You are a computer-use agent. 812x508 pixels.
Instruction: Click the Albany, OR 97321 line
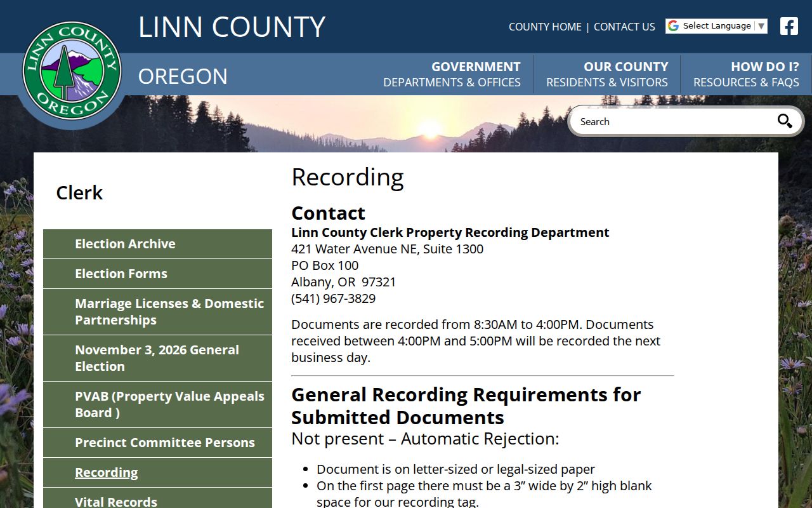[x=343, y=282]
